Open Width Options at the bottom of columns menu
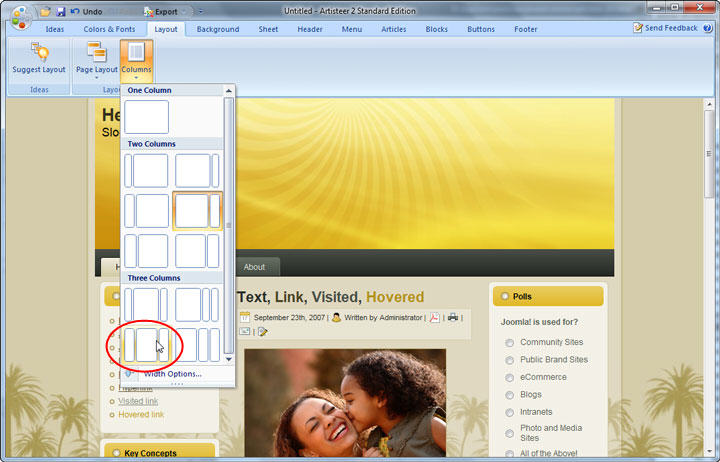This screenshot has height=462, width=720. [x=170, y=373]
